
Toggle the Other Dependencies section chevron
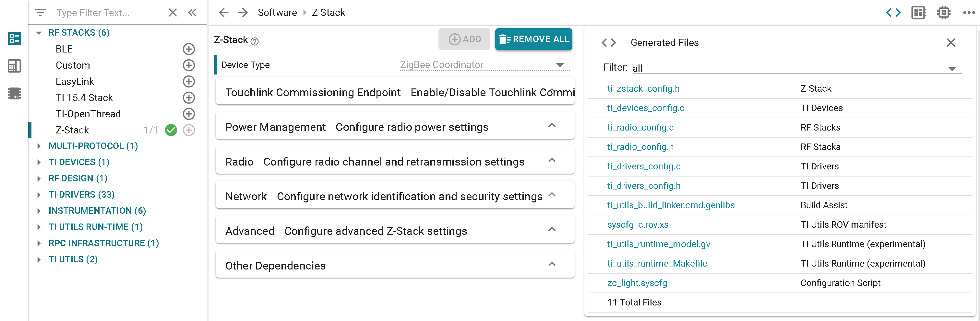(x=552, y=264)
